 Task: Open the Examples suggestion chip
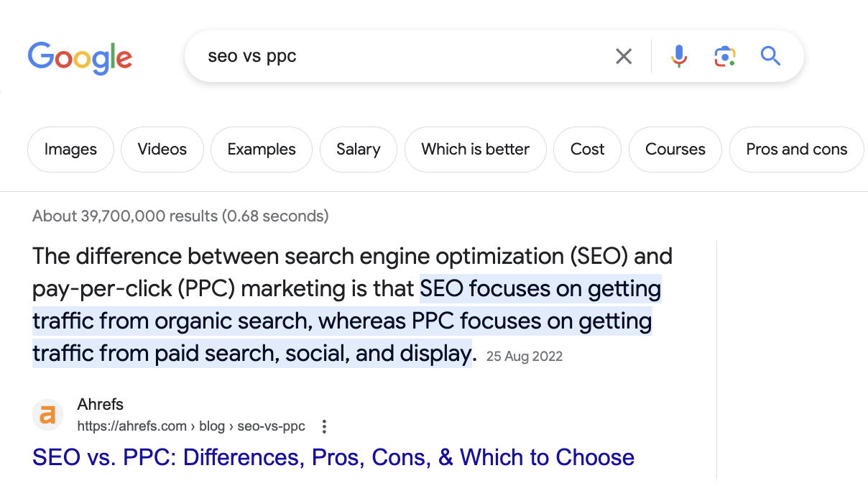tap(261, 149)
